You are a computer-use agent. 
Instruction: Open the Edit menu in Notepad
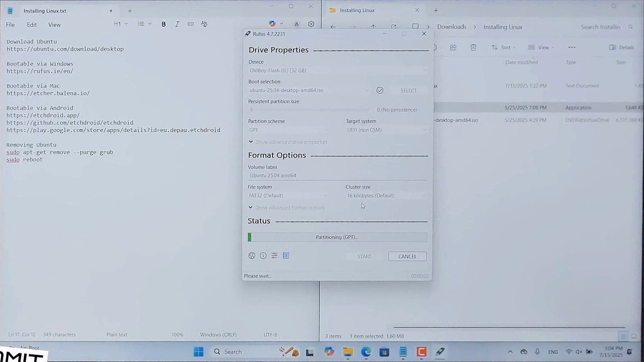[x=32, y=25]
